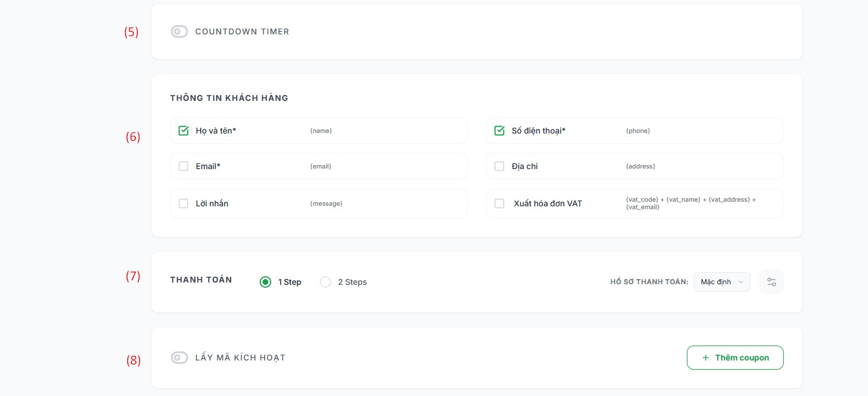Select the 1 Step radio option
This screenshot has height=396, width=868.
click(x=265, y=282)
